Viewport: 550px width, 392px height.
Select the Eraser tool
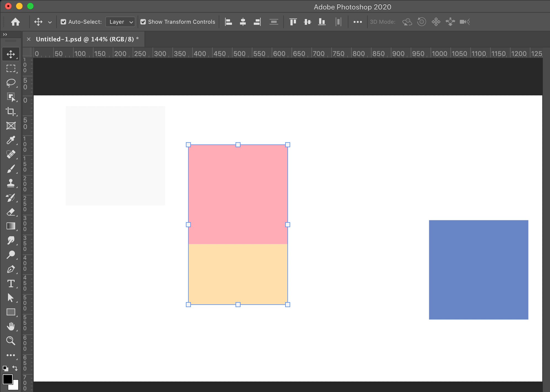(x=11, y=212)
